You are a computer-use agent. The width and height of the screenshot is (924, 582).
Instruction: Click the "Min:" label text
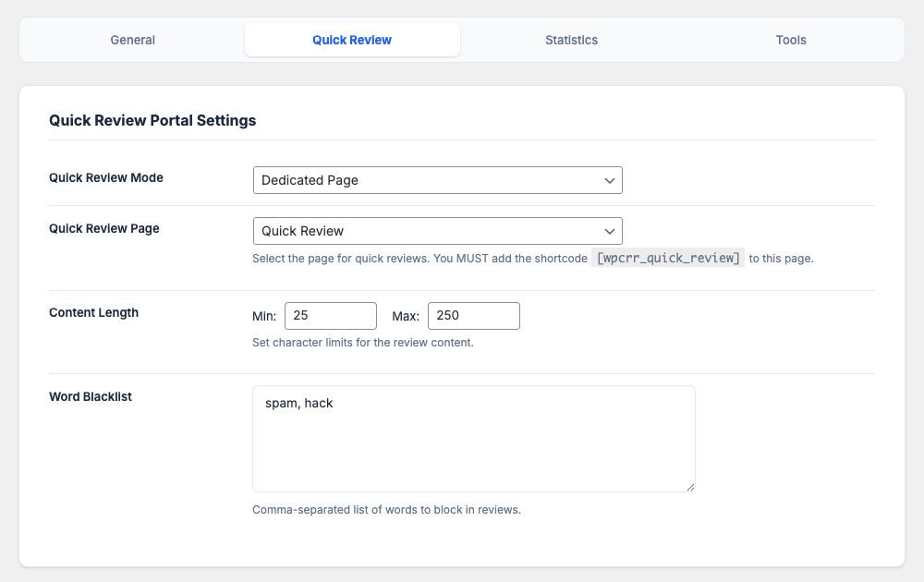[264, 316]
